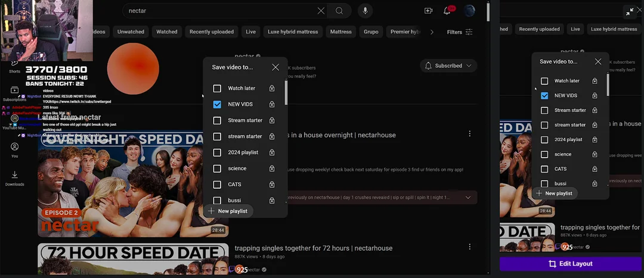Clear the nectar search text
Image resolution: width=644 pixels, height=278 pixels.
(321, 11)
